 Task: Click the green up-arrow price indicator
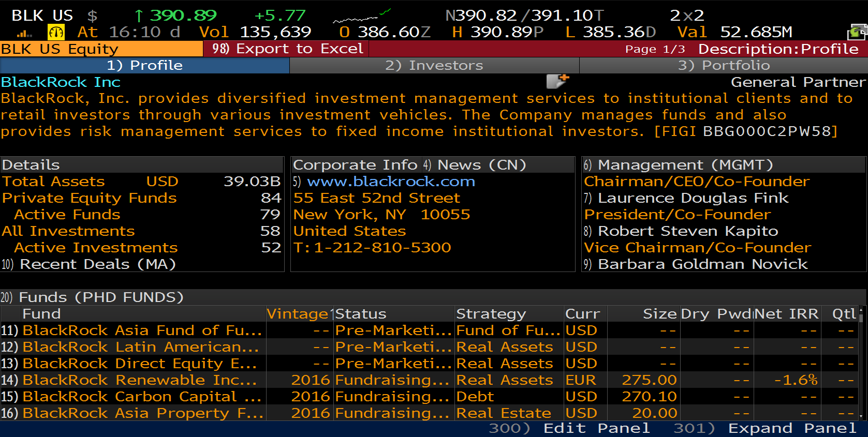pos(138,16)
